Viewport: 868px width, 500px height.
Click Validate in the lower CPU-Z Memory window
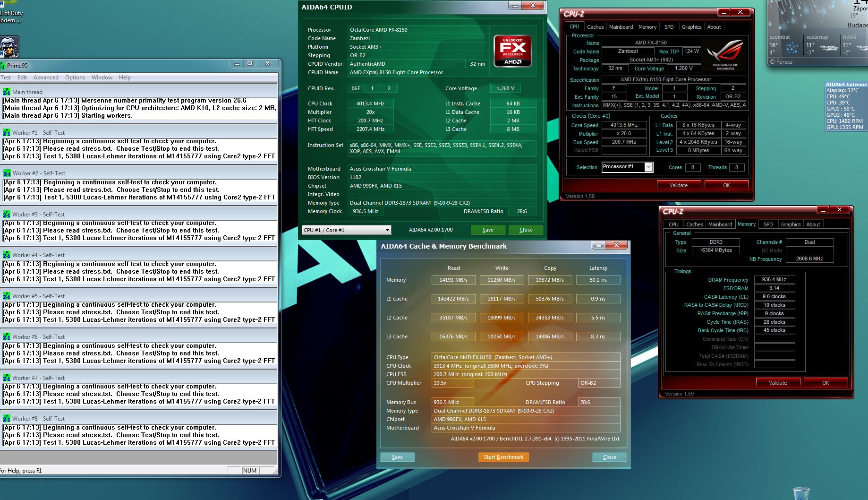pos(778,383)
